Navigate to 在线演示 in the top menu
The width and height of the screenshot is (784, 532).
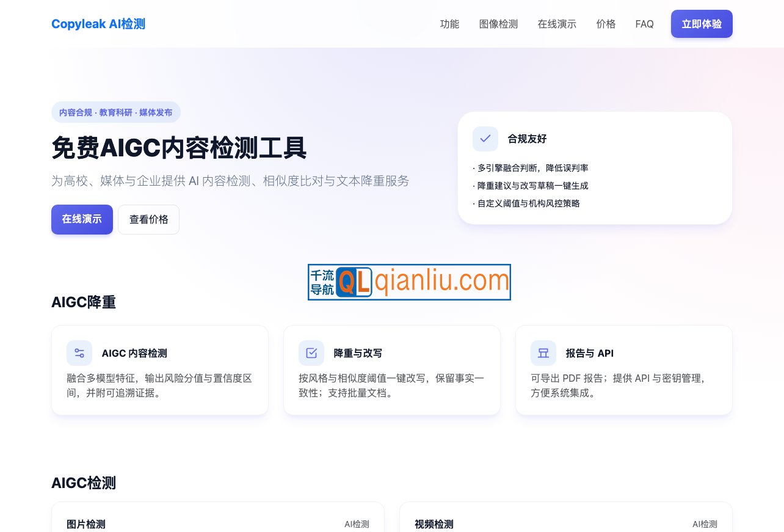pyautogui.click(x=557, y=24)
